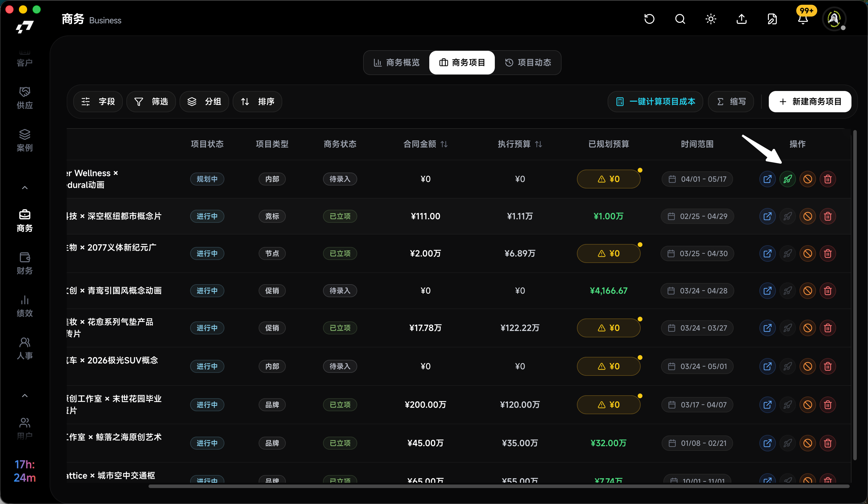This screenshot has height=504, width=868.
Task: Sort by 合同金额 column arrows
Action: pyautogui.click(x=444, y=144)
